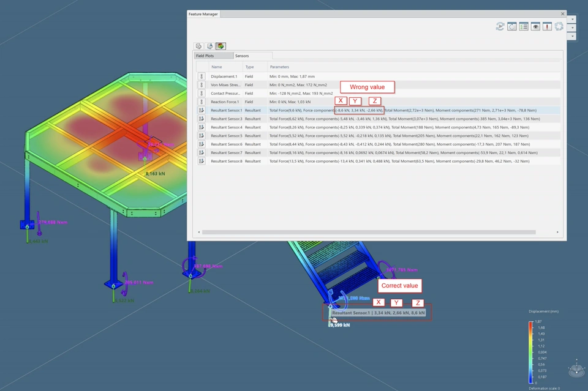Click the 1,87 maximum value on the legend
Image resolution: width=588 pixels, height=391 pixels.
538,322
